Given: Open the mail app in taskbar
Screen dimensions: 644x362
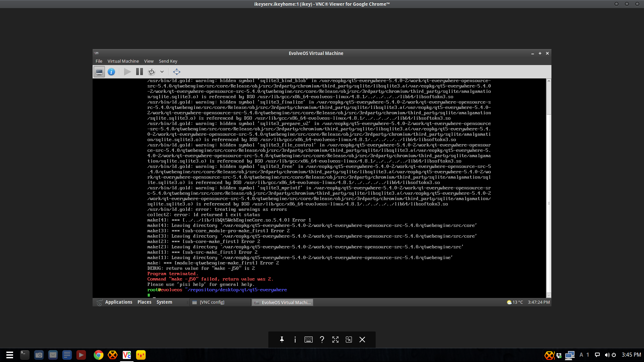Looking at the screenshot, I should point(53,355).
